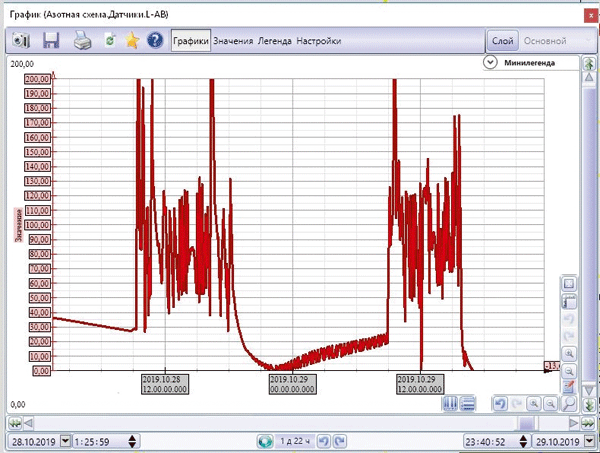Open the Настройки tab
The image size is (600, 453).
[319, 41]
